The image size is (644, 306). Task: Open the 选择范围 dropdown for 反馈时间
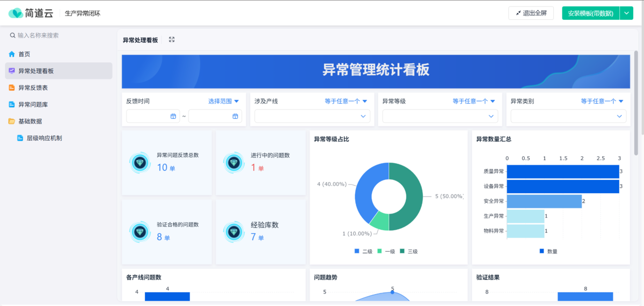(x=224, y=101)
